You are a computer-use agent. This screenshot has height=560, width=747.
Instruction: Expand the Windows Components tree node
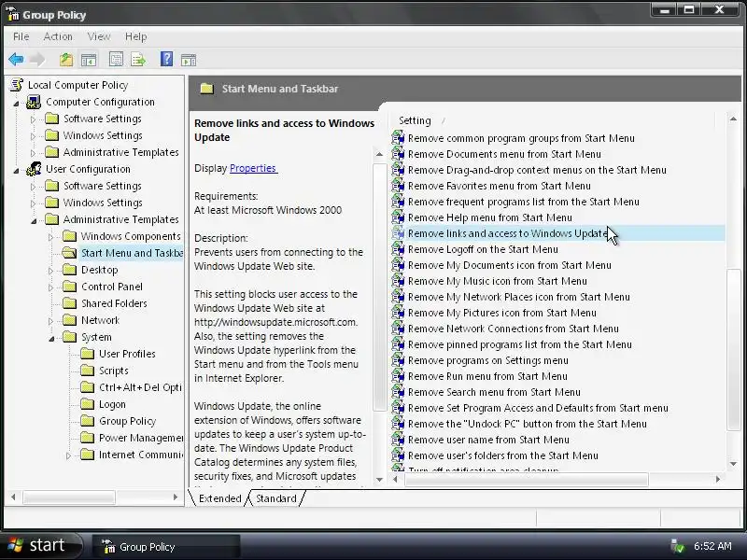(x=50, y=237)
